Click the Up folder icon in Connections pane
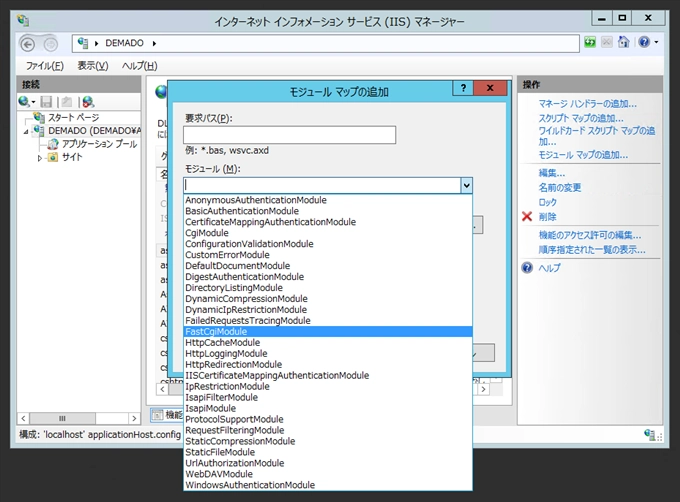 point(66,102)
